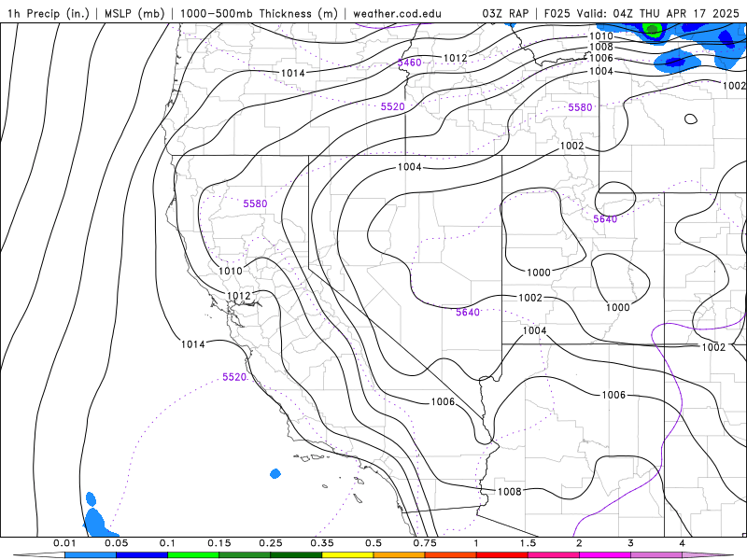Pick the magenta 2–3 legend segment

[x=605, y=555]
